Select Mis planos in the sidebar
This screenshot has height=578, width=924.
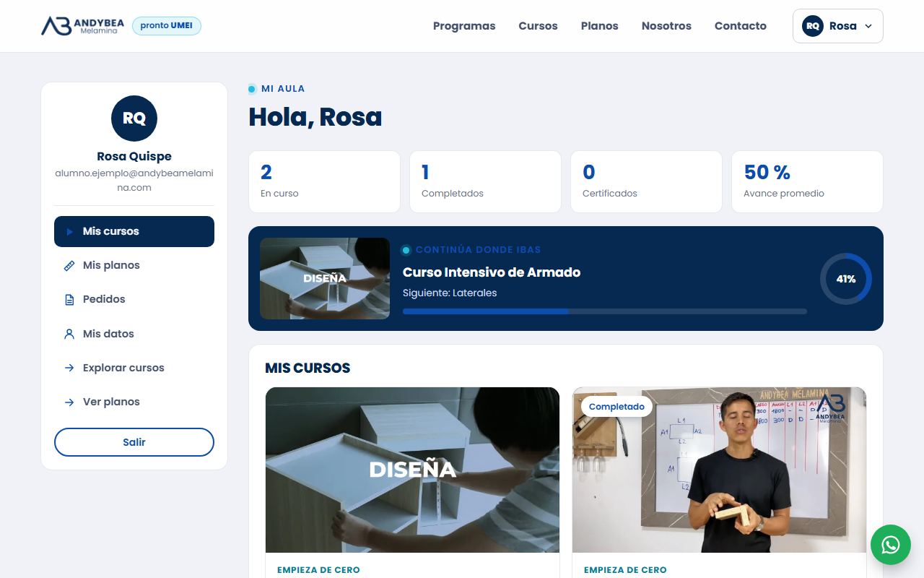[134, 265]
